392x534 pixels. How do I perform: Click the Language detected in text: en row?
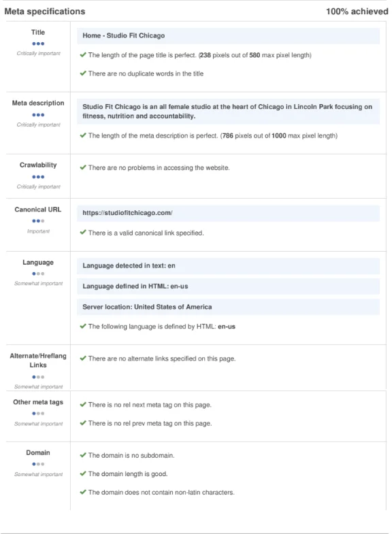228,266
